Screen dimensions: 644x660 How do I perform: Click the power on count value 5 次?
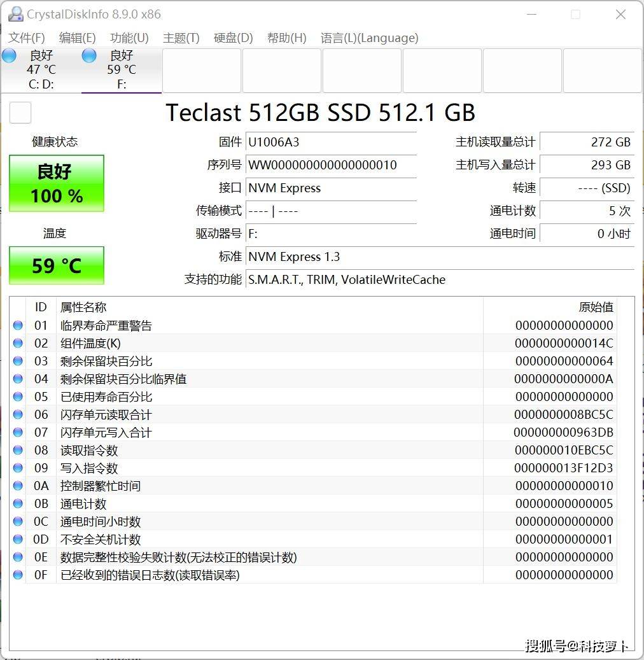click(587, 211)
